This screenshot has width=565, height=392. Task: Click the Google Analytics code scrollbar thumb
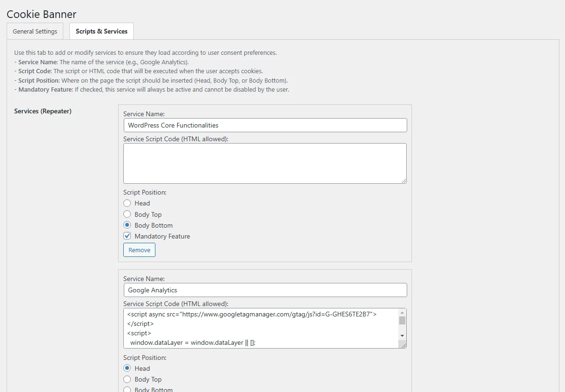pos(402,321)
